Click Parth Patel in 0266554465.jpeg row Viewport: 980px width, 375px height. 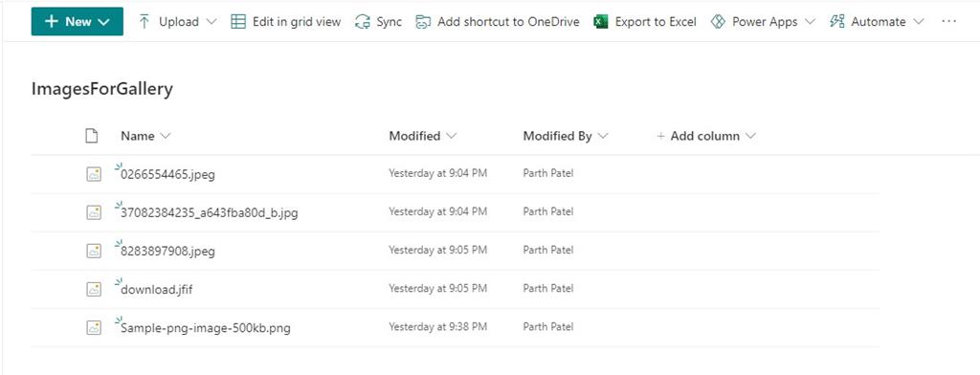pyautogui.click(x=548, y=173)
